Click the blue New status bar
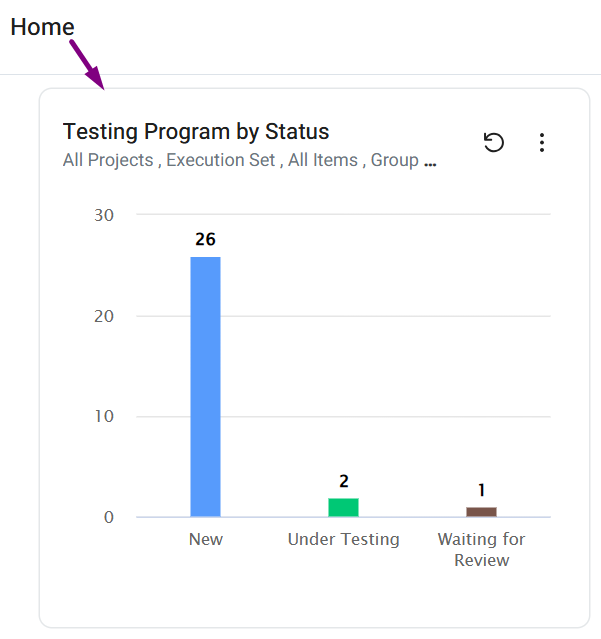The height and width of the screenshot is (639, 601). tap(205, 386)
